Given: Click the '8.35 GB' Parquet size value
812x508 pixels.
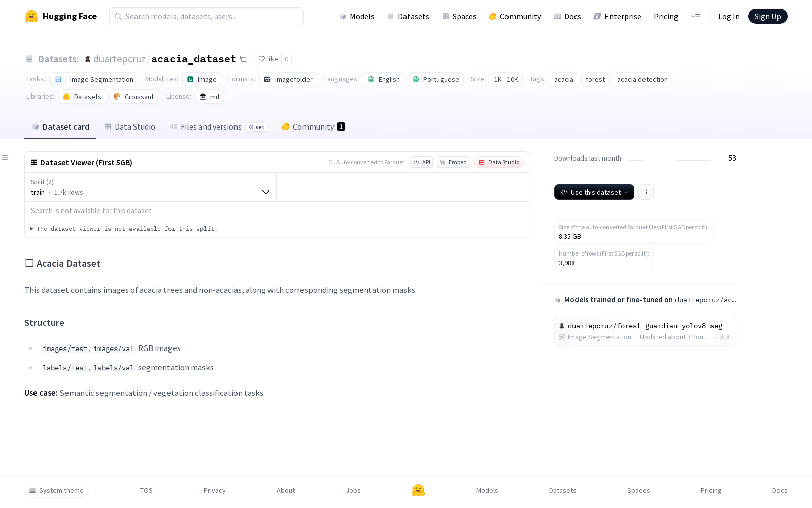Looking at the screenshot, I should tap(570, 237).
